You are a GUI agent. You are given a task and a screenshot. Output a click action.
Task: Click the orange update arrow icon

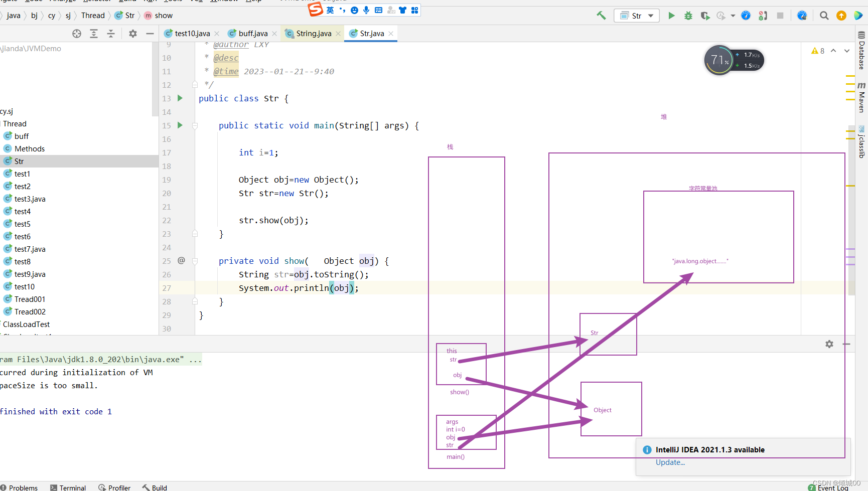point(841,16)
